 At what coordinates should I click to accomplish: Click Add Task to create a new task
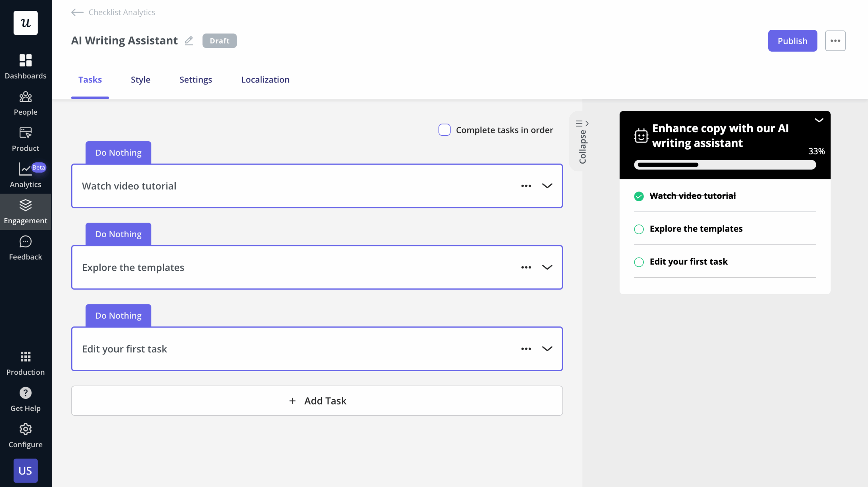pyautogui.click(x=317, y=400)
